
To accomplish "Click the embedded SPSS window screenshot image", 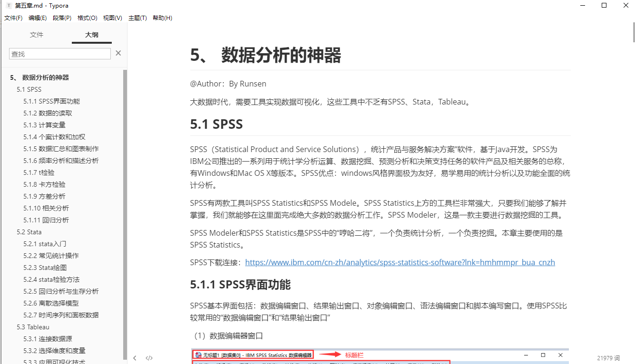I will [x=380, y=356].
